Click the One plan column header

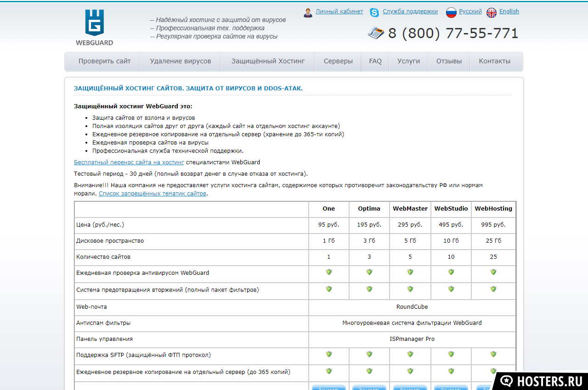click(x=329, y=209)
